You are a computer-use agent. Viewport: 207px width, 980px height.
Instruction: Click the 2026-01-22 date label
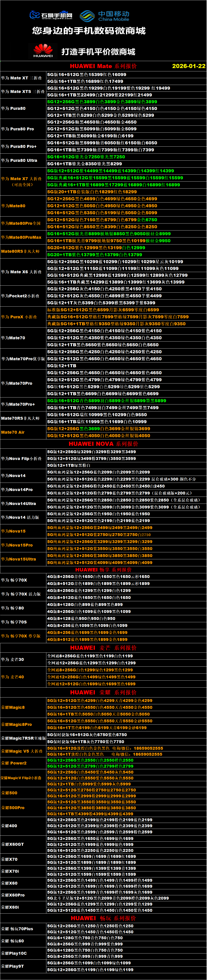188,66
